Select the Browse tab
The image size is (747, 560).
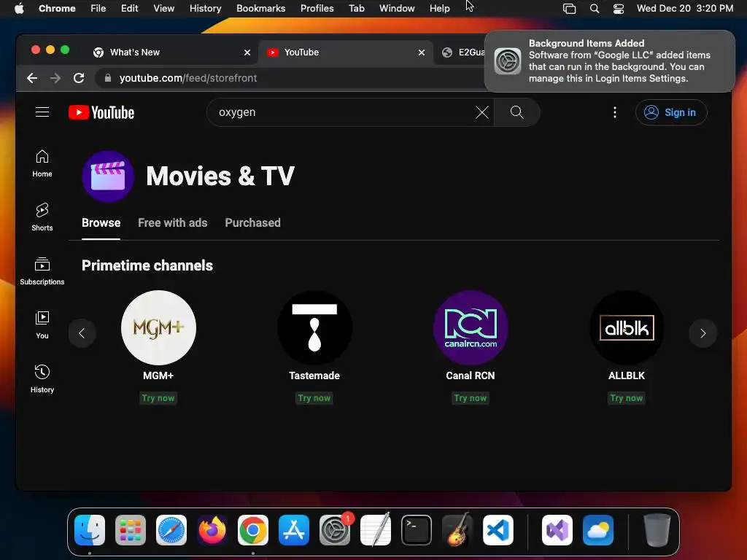(101, 223)
